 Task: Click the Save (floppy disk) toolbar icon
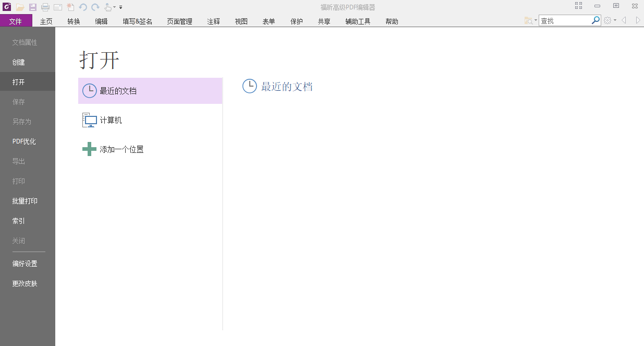pyautogui.click(x=32, y=7)
